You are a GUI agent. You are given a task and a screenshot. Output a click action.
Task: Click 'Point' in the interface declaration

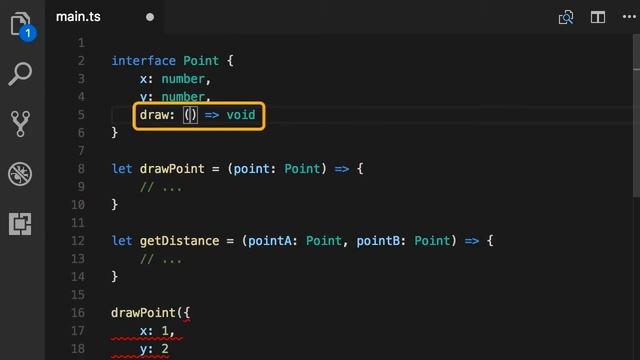point(201,61)
